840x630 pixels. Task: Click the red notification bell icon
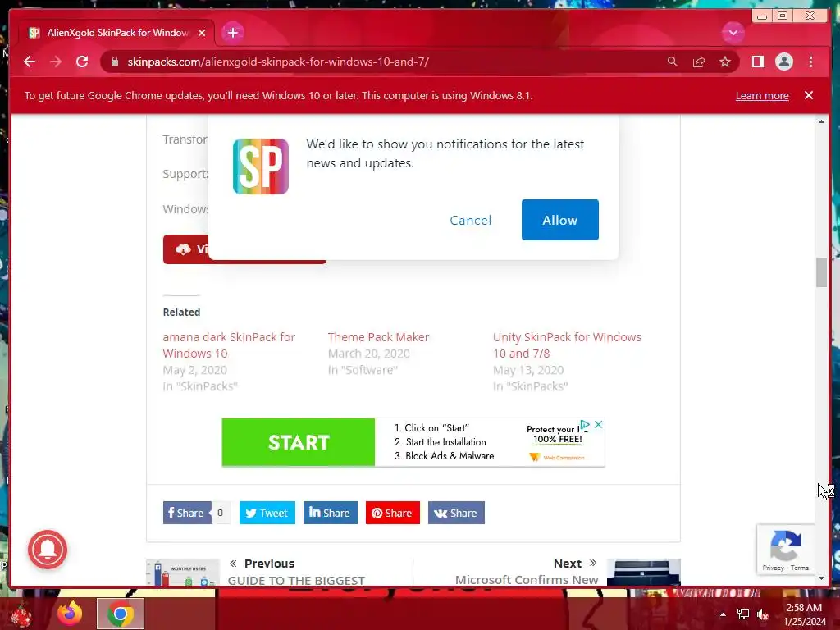[x=48, y=549]
